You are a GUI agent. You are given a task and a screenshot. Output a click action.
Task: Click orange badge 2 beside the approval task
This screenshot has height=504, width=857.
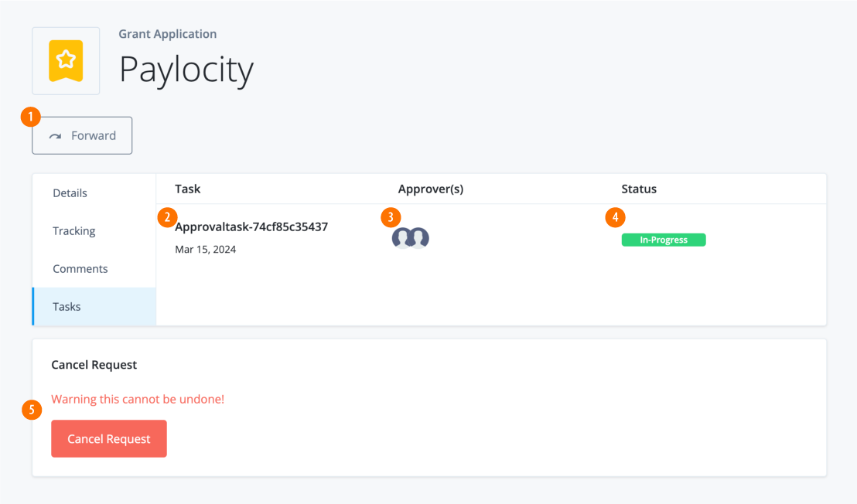point(166,217)
